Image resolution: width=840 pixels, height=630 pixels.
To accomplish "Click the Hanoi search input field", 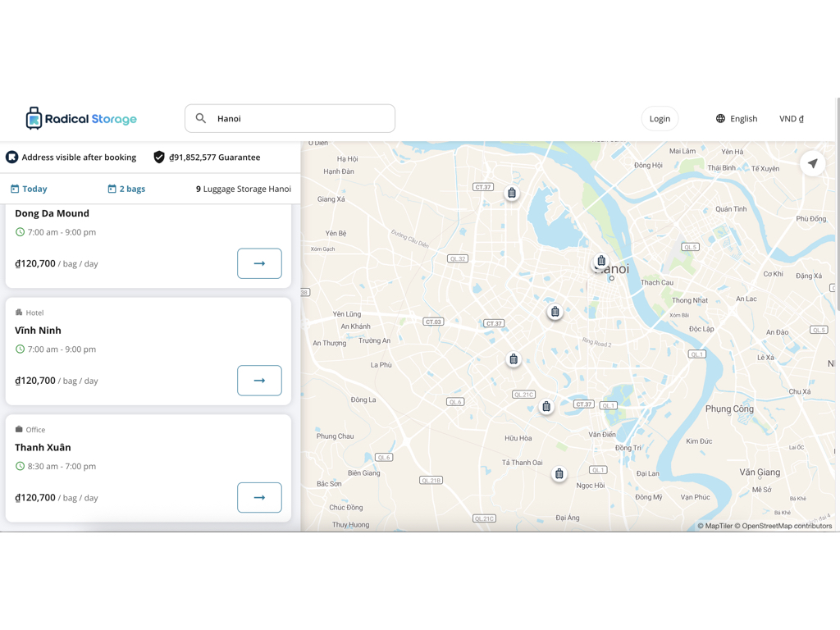I will [299, 119].
